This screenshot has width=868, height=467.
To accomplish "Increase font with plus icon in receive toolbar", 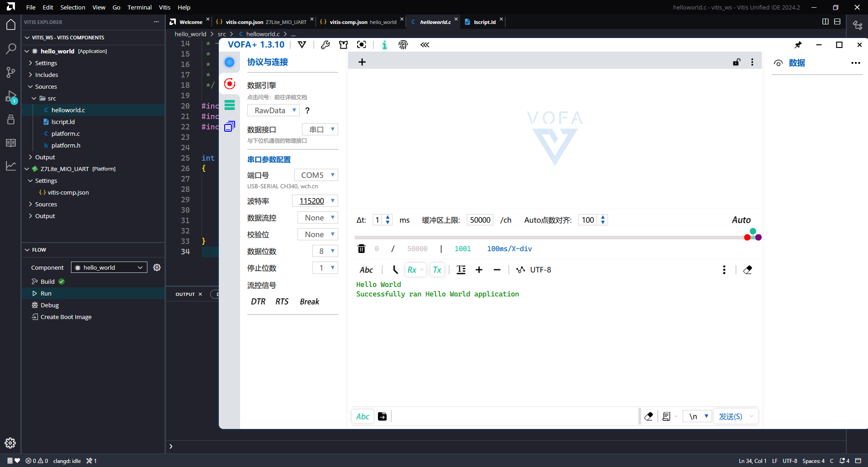I will [479, 270].
